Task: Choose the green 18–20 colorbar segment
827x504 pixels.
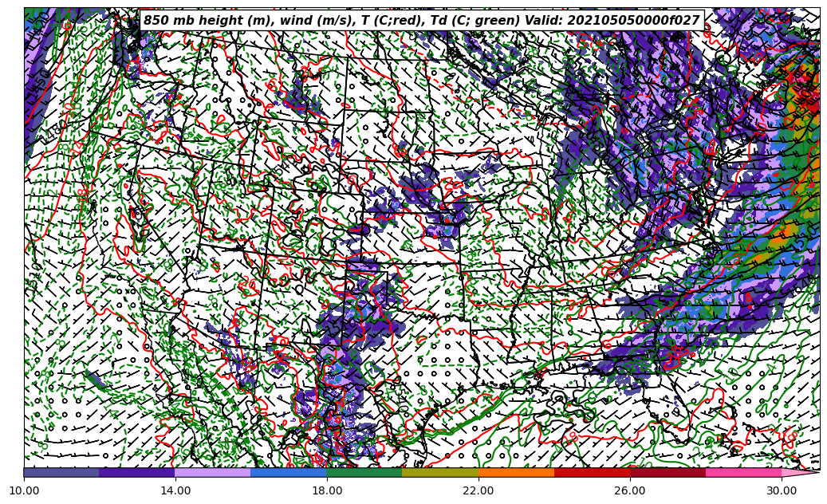Action: pyautogui.click(x=364, y=473)
